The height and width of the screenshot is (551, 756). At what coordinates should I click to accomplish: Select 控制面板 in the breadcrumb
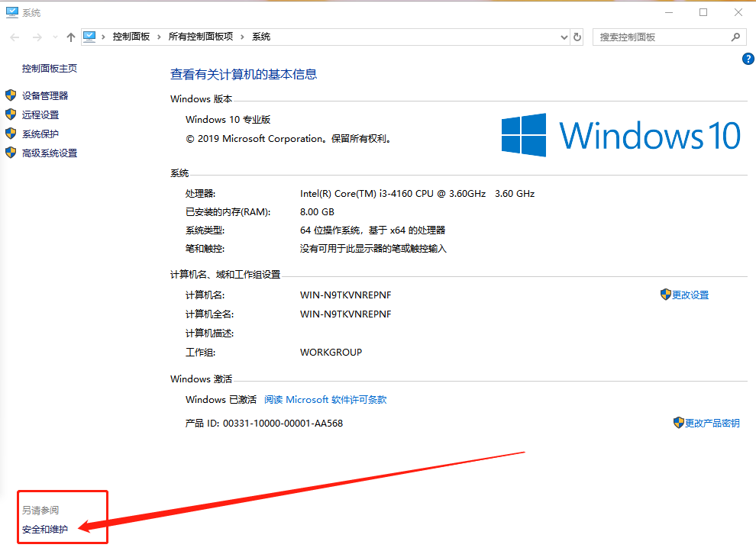pyautogui.click(x=131, y=37)
